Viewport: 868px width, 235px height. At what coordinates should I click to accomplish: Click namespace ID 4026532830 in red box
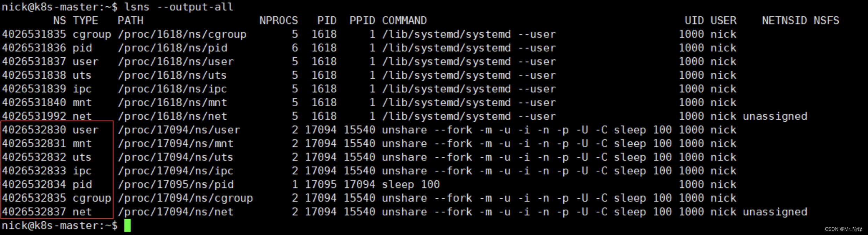tap(34, 130)
